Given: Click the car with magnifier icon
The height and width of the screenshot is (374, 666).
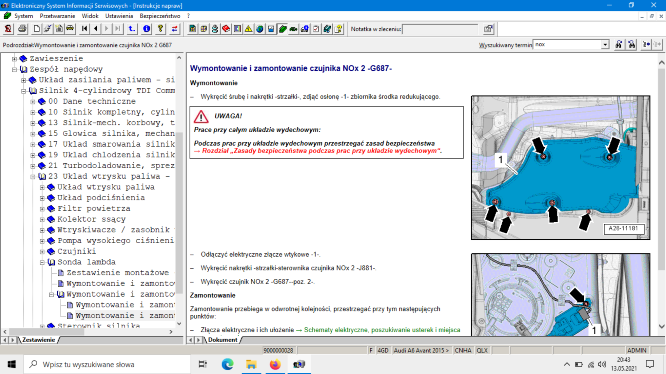Looking at the screenshot, I should [x=305, y=29].
